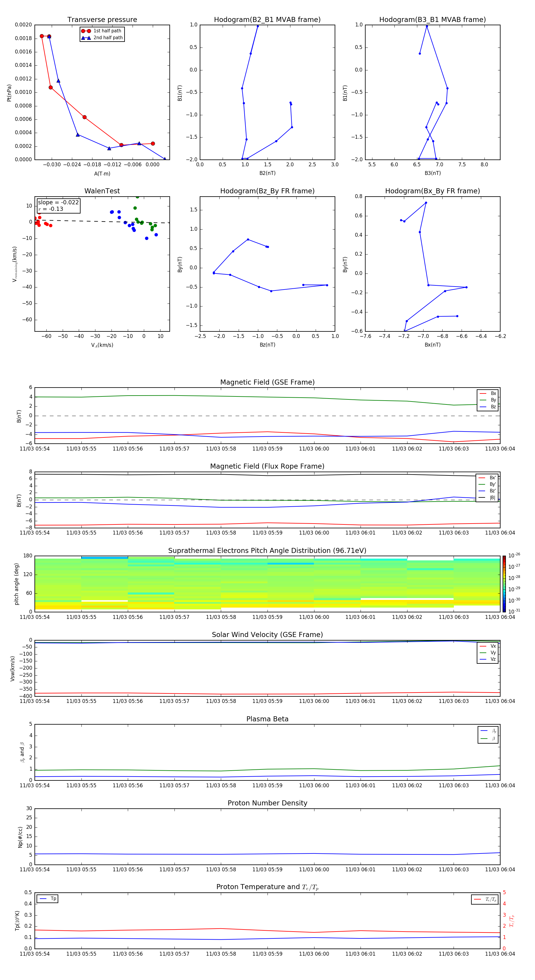
Task: Select the blue βp entry in Plasma Beta legend
Action: click(489, 731)
